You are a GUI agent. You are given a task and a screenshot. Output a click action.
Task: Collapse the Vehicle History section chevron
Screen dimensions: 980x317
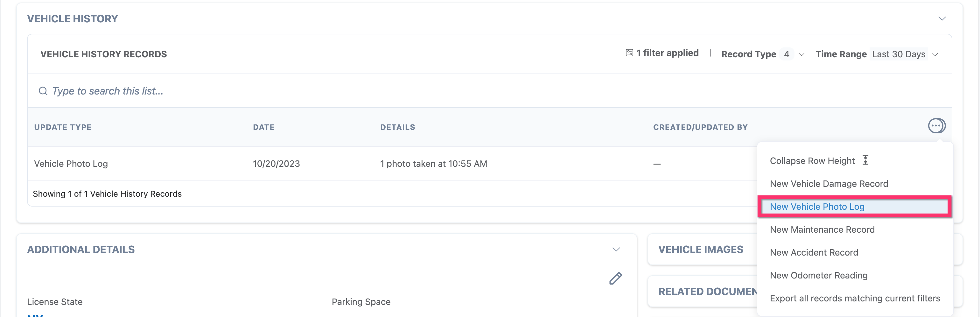click(941, 19)
